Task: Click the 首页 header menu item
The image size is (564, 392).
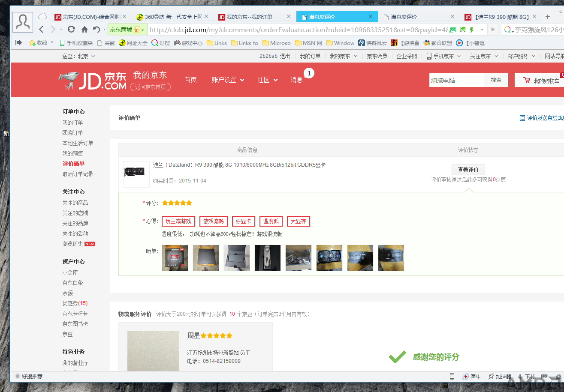Action: [190, 80]
